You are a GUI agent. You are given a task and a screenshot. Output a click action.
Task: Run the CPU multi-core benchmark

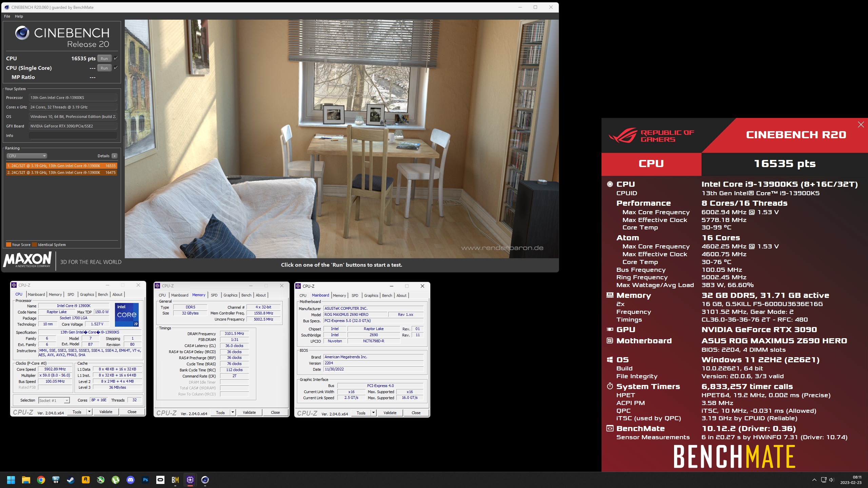click(x=104, y=58)
